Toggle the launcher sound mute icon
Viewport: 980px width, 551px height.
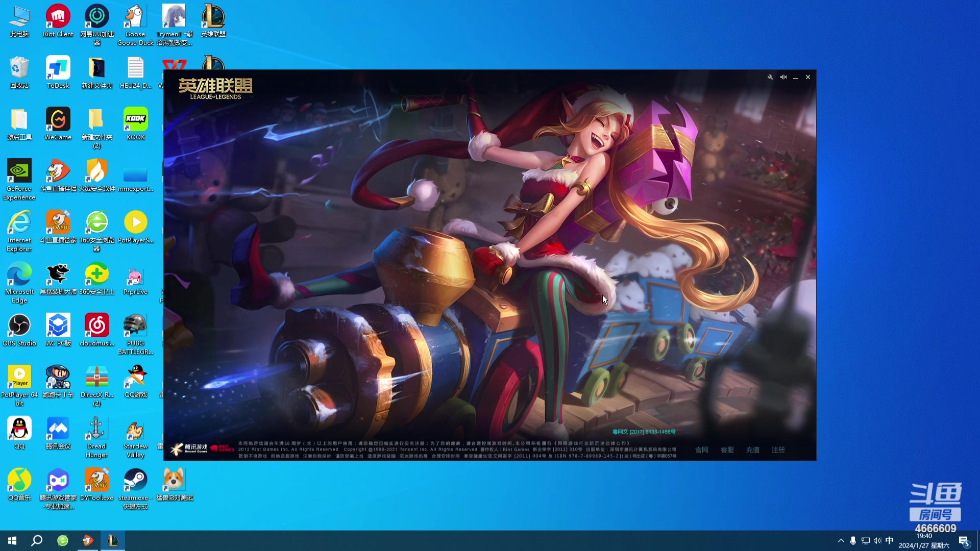point(783,77)
